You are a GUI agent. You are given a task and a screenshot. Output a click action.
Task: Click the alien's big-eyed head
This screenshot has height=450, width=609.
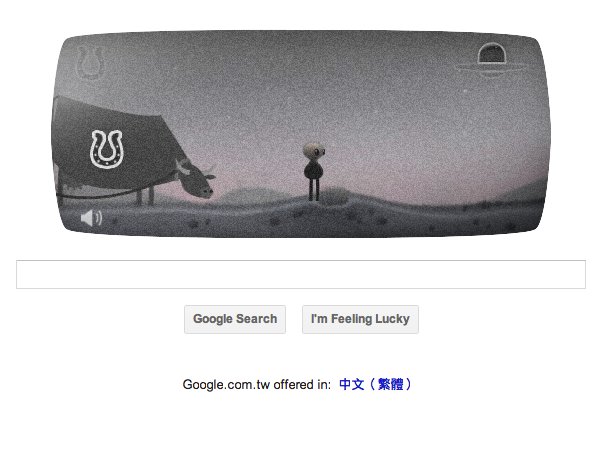pyautogui.click(x=314, y=152)
